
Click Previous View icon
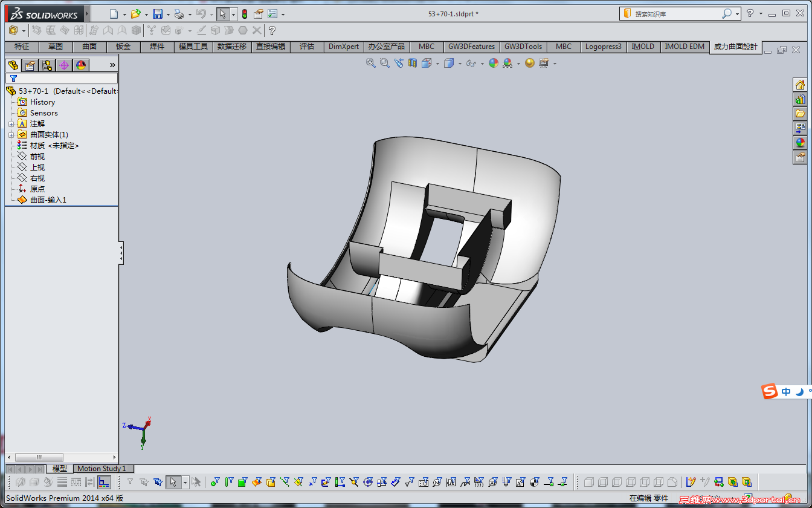click(399, 63)
